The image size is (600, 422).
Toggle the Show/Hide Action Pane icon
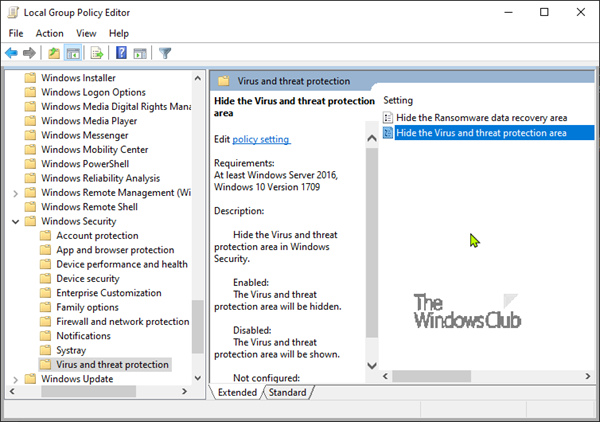(x=140, y=53)
